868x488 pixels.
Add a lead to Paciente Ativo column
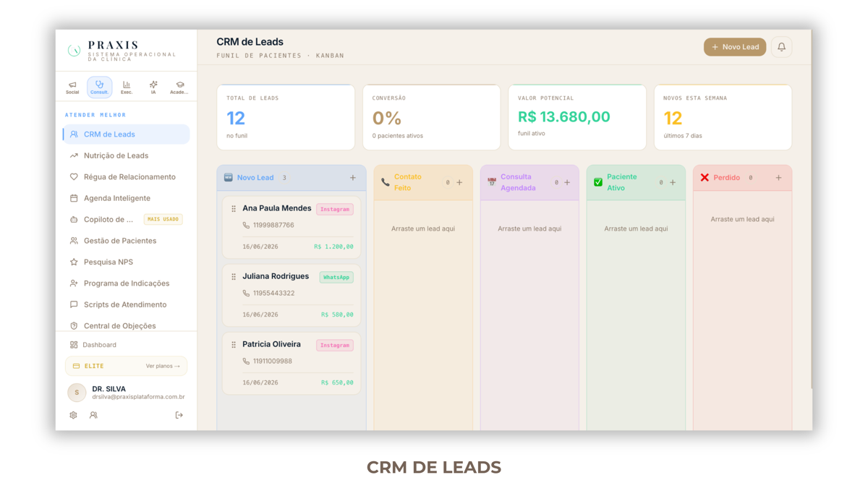pyautogui.click(x=673, y=182)
